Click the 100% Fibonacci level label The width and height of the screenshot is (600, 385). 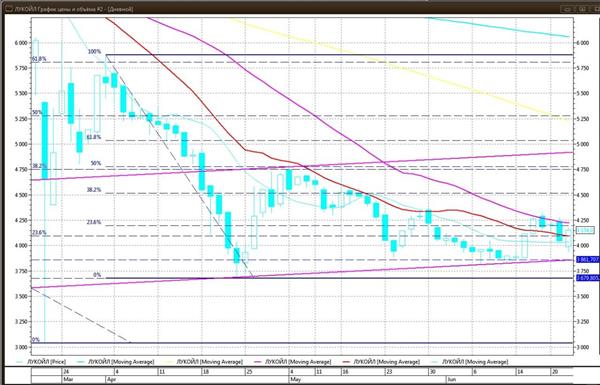pyautogui.click(x=94, y=52)
